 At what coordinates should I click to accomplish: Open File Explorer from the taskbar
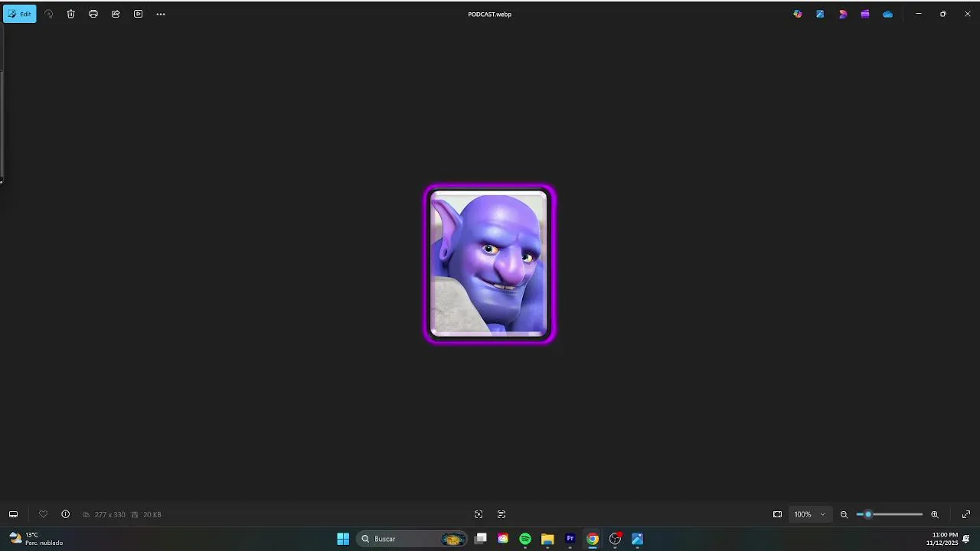click(x=547, y=539)
